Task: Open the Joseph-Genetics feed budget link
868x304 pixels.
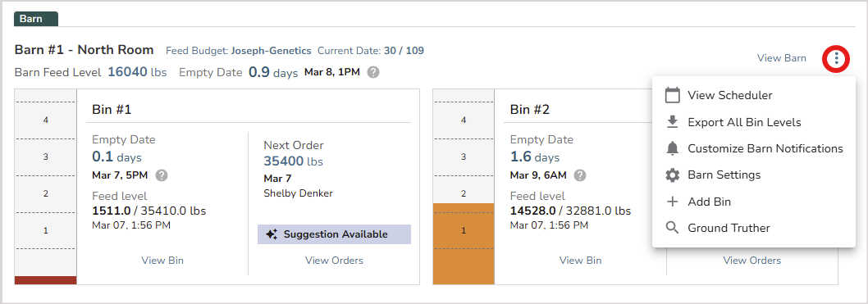Action: pos(272,51)
